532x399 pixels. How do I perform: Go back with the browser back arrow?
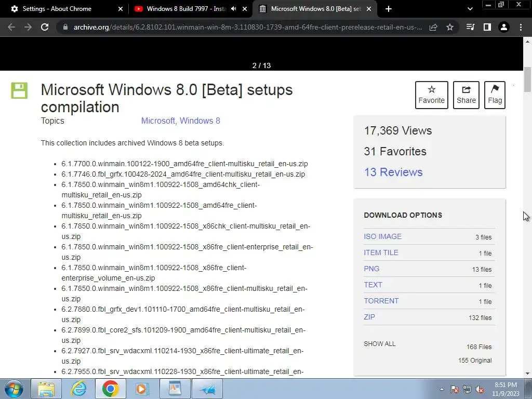[11, 27]
